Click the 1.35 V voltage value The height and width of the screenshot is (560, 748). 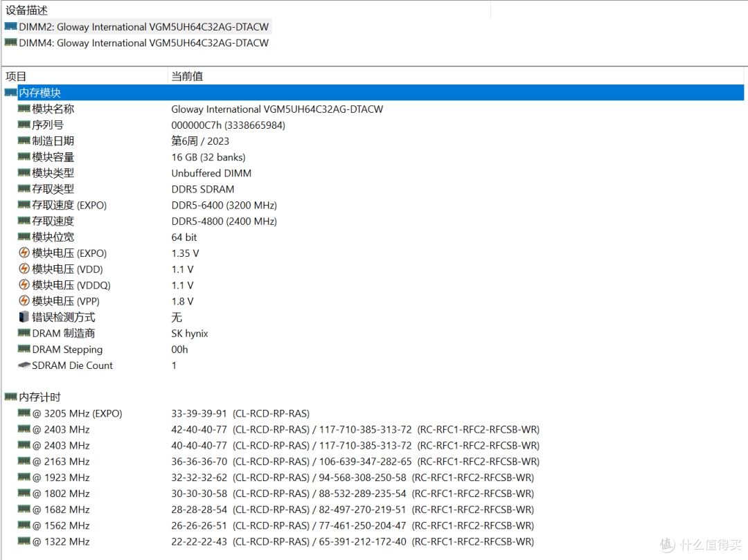tap(185, 253)
